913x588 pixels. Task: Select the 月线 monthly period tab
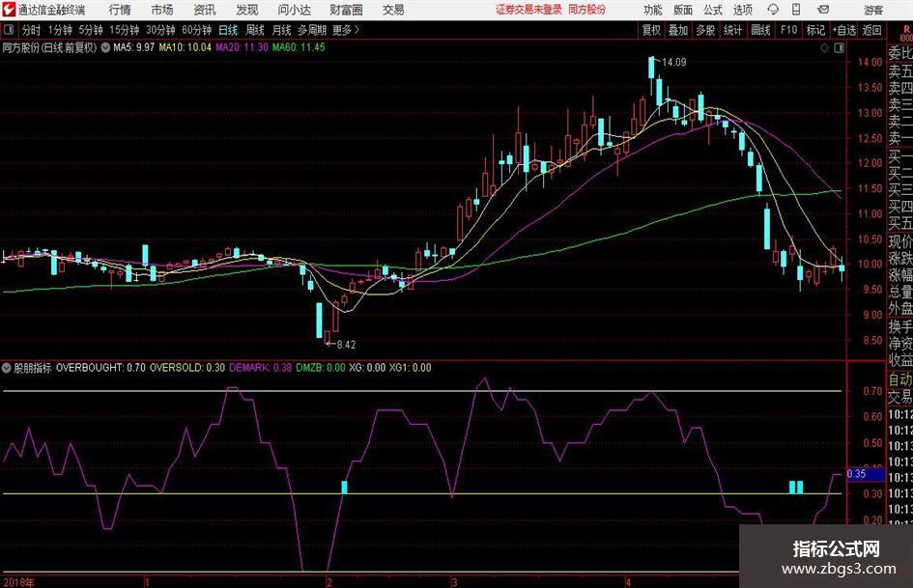click(281, 30)
